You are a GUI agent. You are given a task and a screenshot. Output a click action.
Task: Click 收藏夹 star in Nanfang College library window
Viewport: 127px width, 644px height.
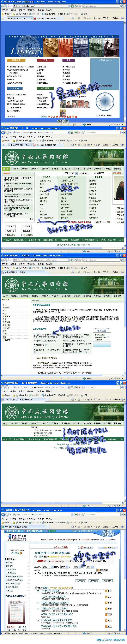[x=3, y=14]
